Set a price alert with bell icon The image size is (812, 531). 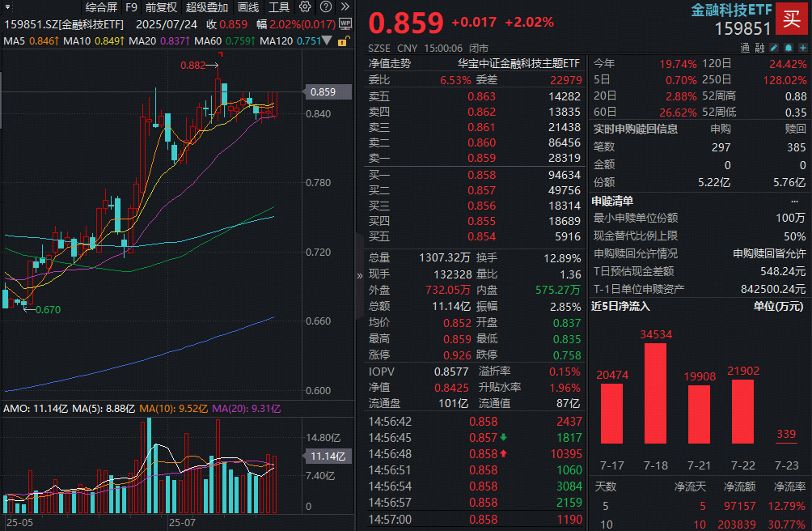coord(789,48)
